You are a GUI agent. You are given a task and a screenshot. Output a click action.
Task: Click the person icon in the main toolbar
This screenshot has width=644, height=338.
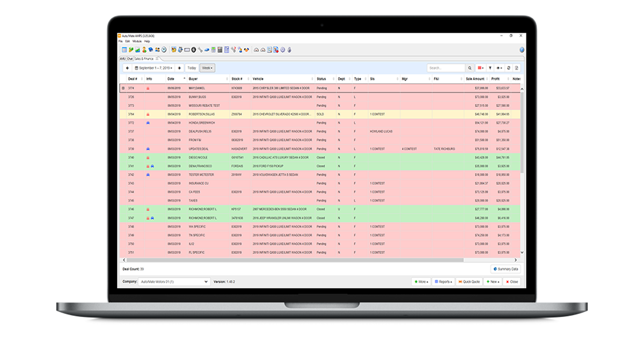[144, 50]
